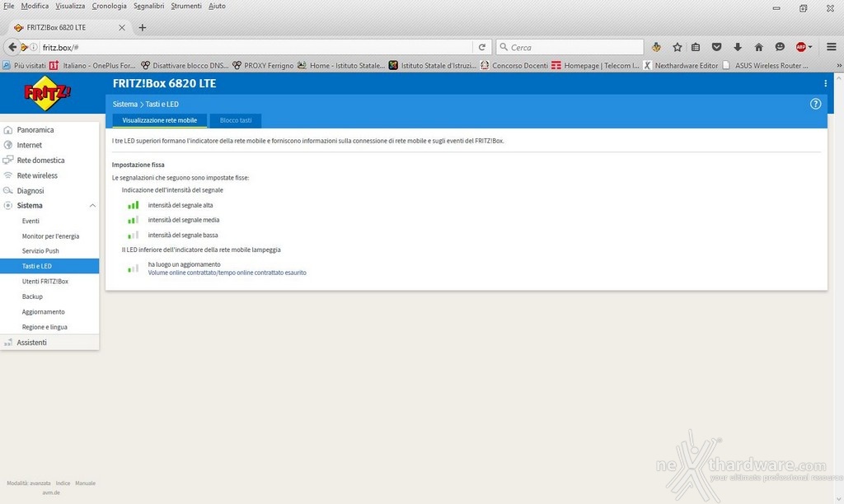Click the extension icon left of bookmark star
Screen dimensions: 844x504
pyautogui.click(x=656, y=47)
